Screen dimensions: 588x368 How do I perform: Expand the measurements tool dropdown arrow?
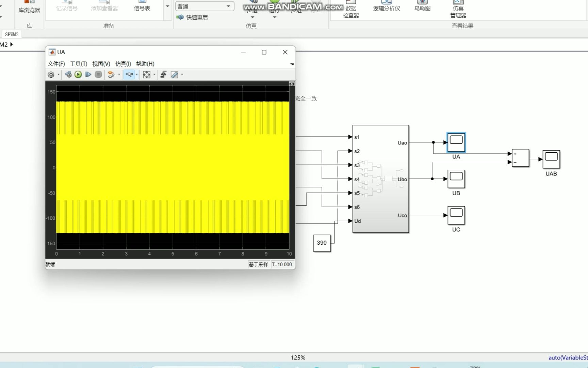182,75
